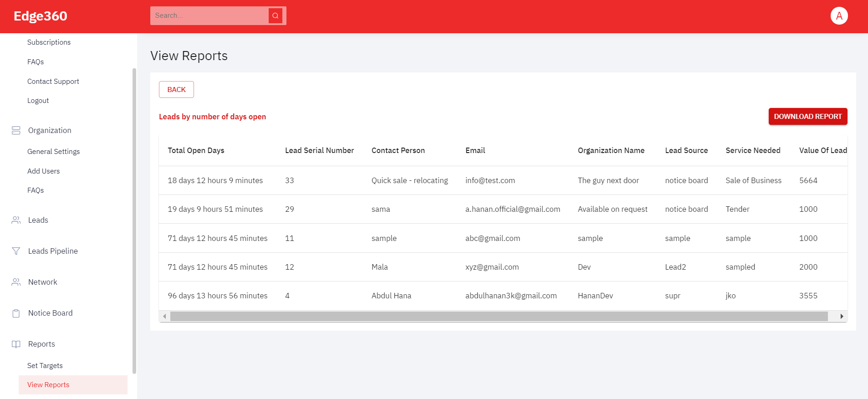868x399 pixels.
Task: Select View Reports in the sidebar
Action: [x=48, y=385]
